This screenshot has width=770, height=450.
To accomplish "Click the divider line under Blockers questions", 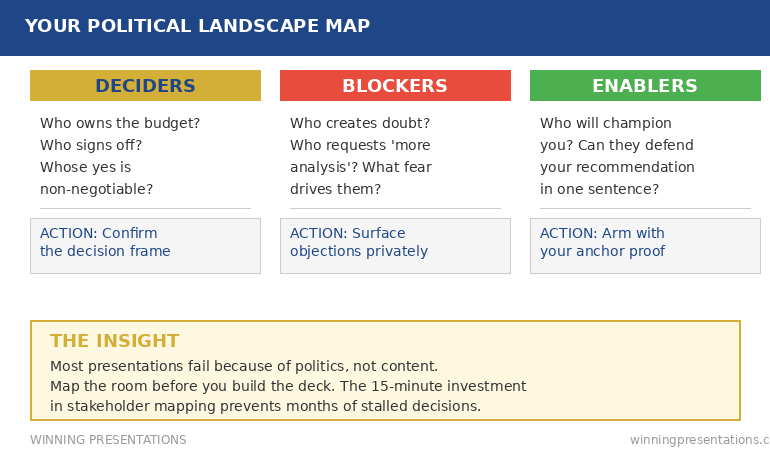I will pyautogui.click(x=395, y=209).
